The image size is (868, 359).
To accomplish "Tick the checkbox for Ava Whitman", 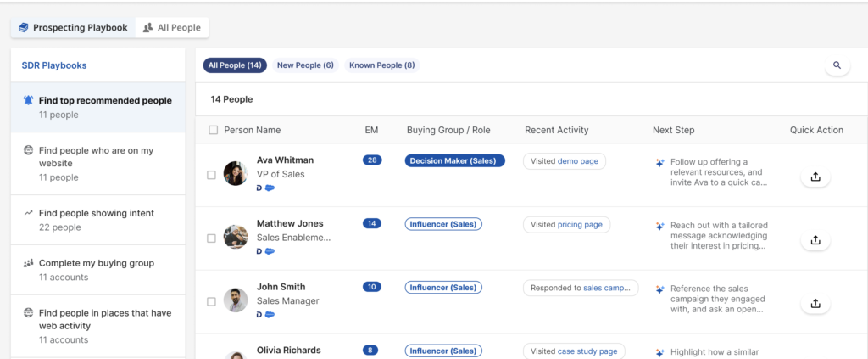I will point(212,175).
